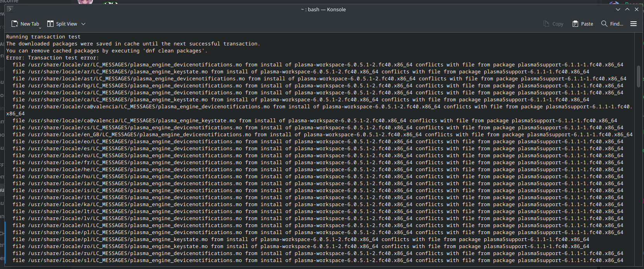
Task: Open the Konsole hamburger menu
Action: click(x=634, y=24)
